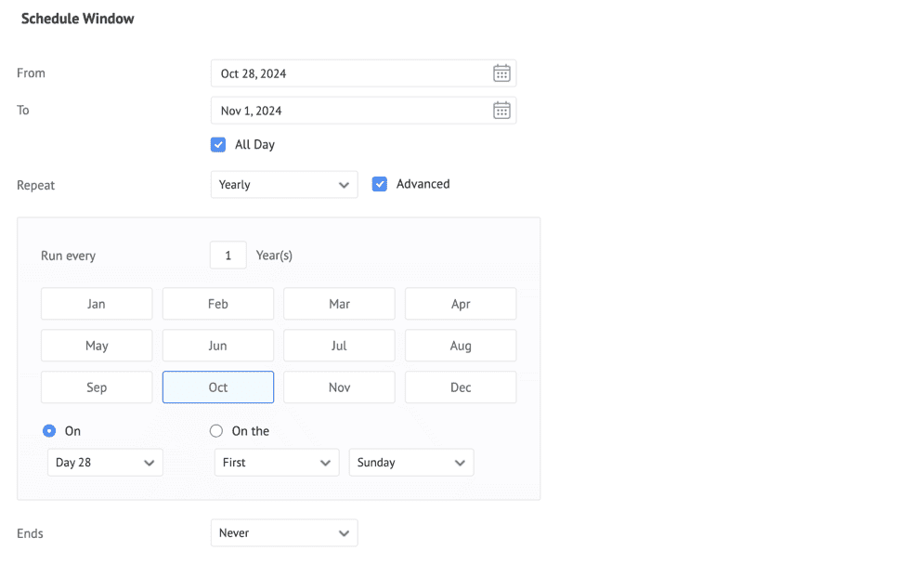Click the Run every years number field
Viewport: 924px width, 564px height.
point(228,256)
